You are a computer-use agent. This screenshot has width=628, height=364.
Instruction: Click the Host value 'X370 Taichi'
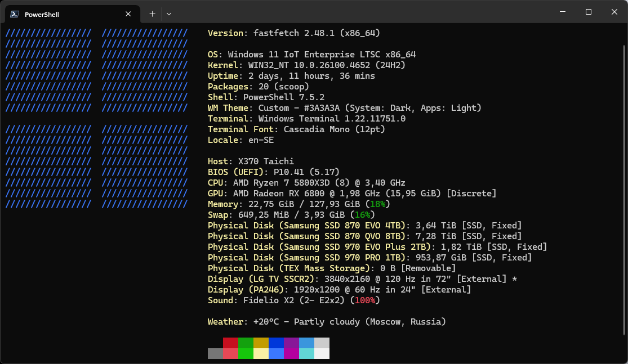266,161
